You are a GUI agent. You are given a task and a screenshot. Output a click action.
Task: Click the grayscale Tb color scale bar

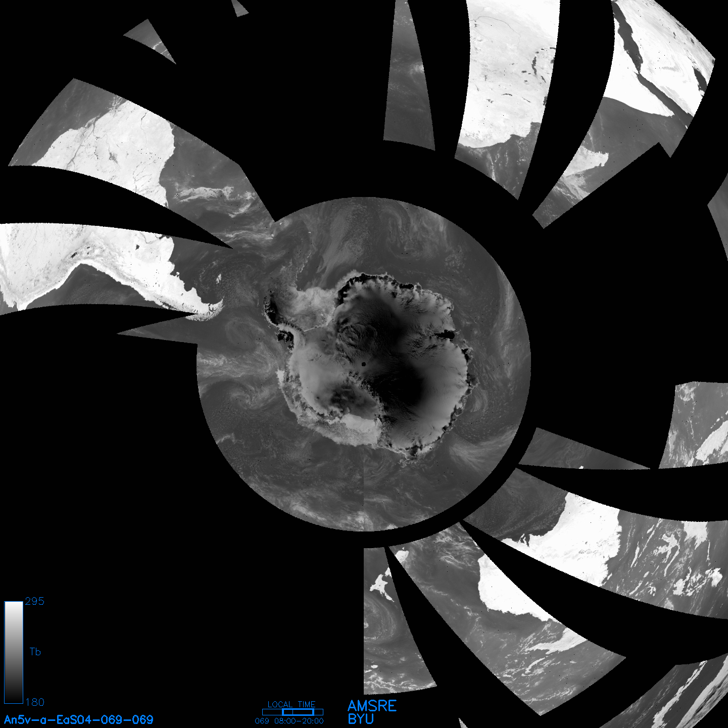[14, 652]
